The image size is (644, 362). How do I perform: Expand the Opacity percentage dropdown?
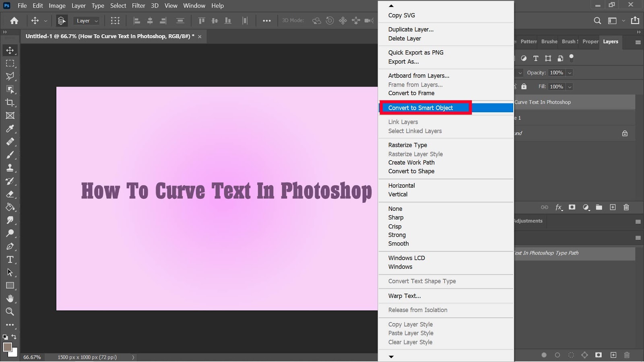click(570, 73)
